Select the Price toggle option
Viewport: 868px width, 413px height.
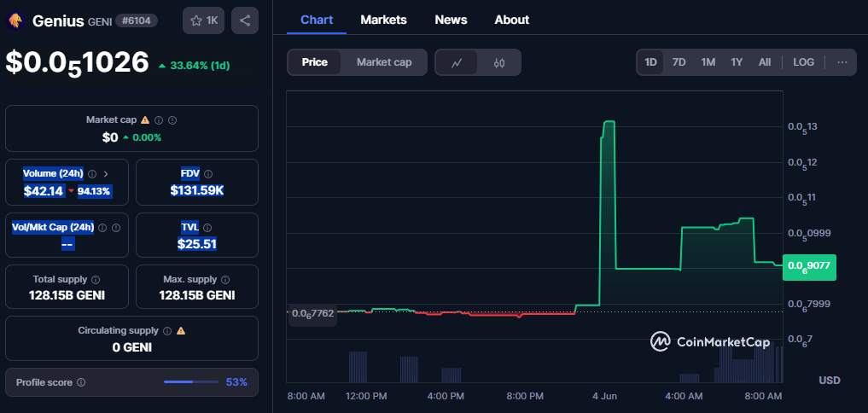coord(314,62)
